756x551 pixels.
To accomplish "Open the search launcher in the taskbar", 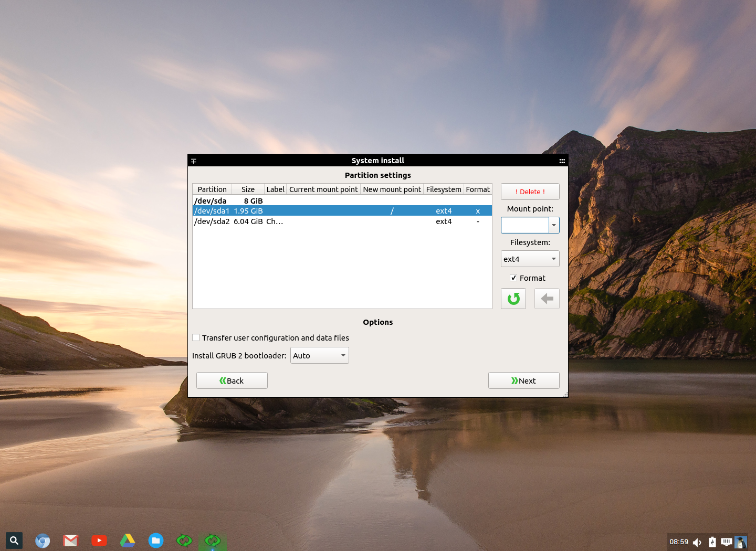I will click(x=14, y=541).
